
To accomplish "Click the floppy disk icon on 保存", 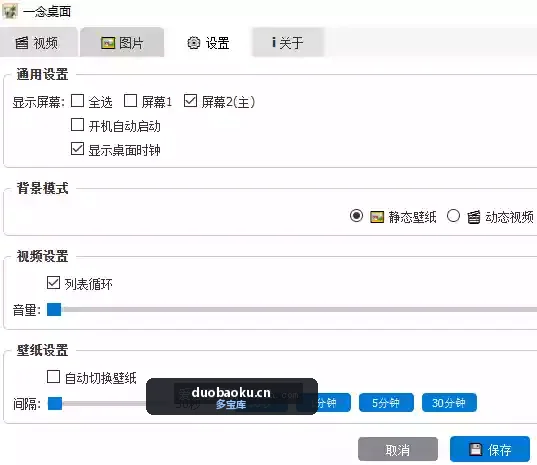I will [476, 449].
